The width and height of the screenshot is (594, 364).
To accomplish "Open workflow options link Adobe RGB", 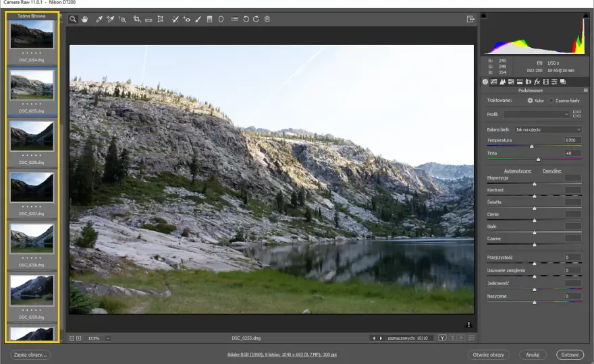I will point(282,355).
